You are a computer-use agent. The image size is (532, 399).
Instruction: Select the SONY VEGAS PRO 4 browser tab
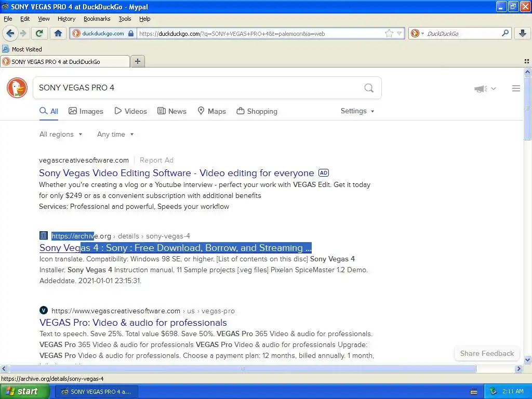point(65,61)
